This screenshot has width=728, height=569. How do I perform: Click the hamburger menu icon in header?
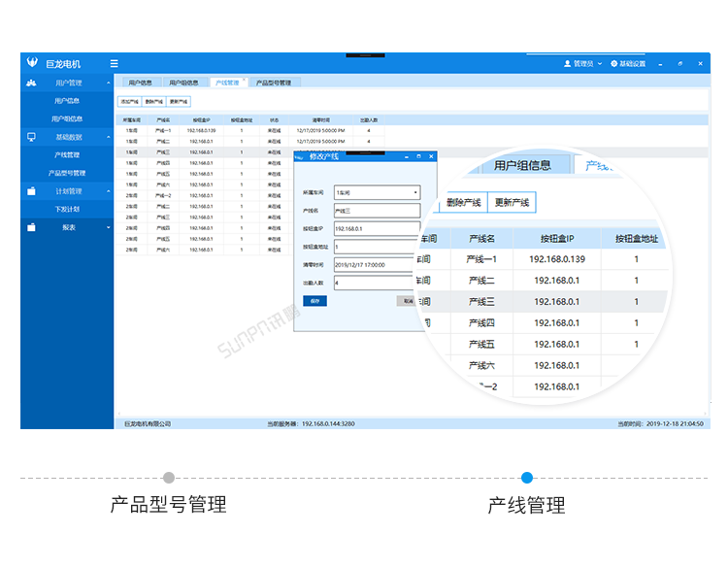click(x=115, y=63)
